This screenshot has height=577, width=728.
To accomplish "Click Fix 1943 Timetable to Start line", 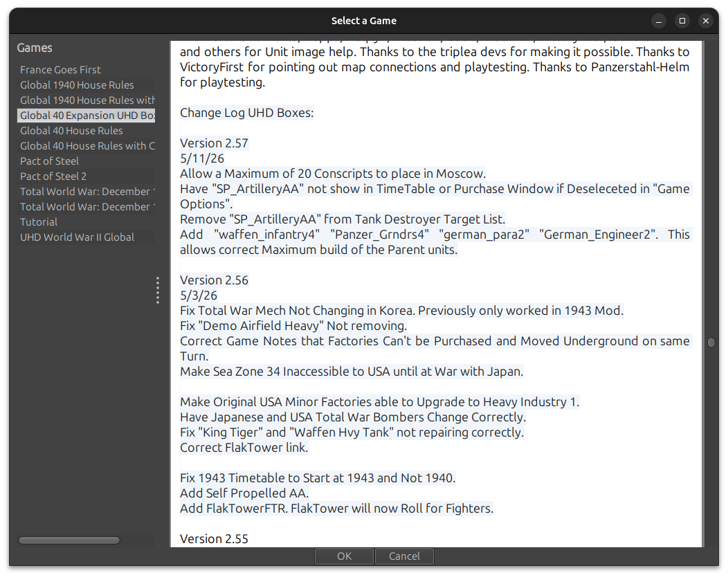I will click(x=318, y=477).
